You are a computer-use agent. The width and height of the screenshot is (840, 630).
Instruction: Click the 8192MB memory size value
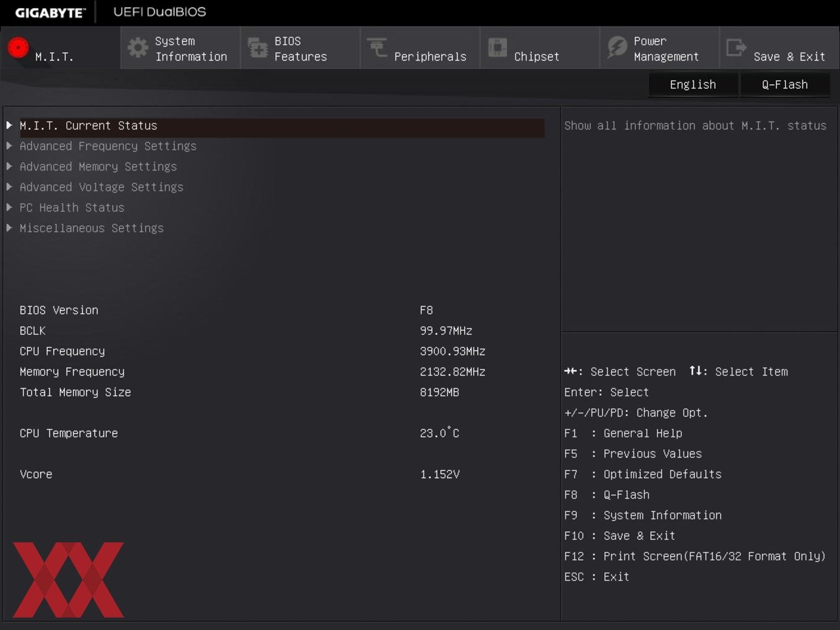tap(439, 392)
